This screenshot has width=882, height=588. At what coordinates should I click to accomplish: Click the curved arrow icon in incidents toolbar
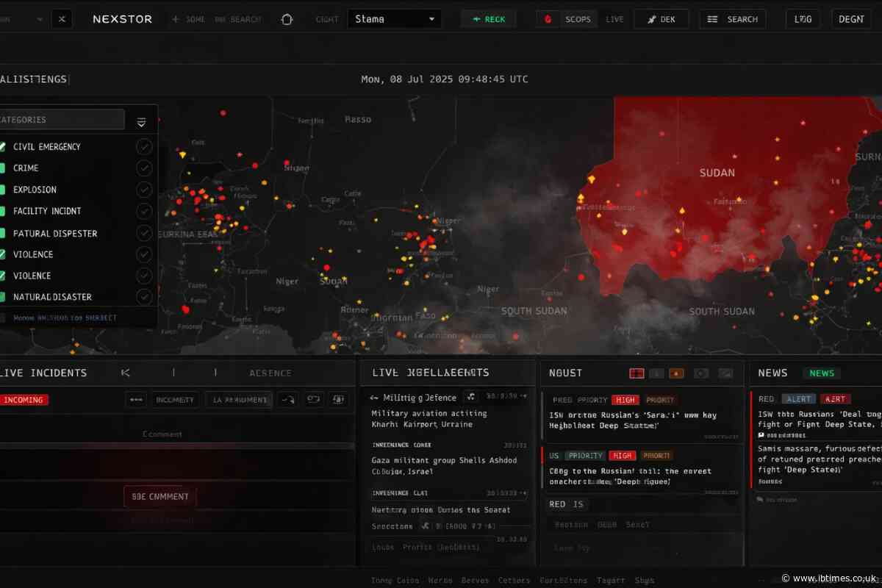pyautogui.click(x=287, y=400)
